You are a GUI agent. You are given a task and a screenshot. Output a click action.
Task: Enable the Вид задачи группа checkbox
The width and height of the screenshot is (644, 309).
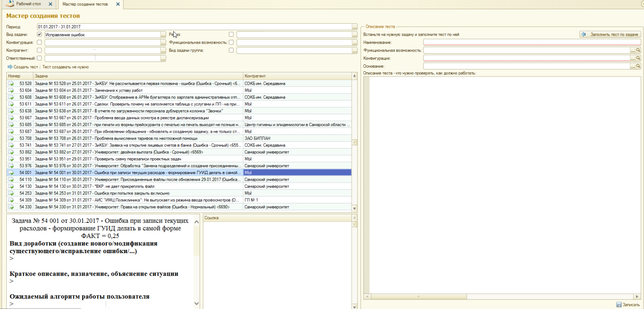click(231, 50)
